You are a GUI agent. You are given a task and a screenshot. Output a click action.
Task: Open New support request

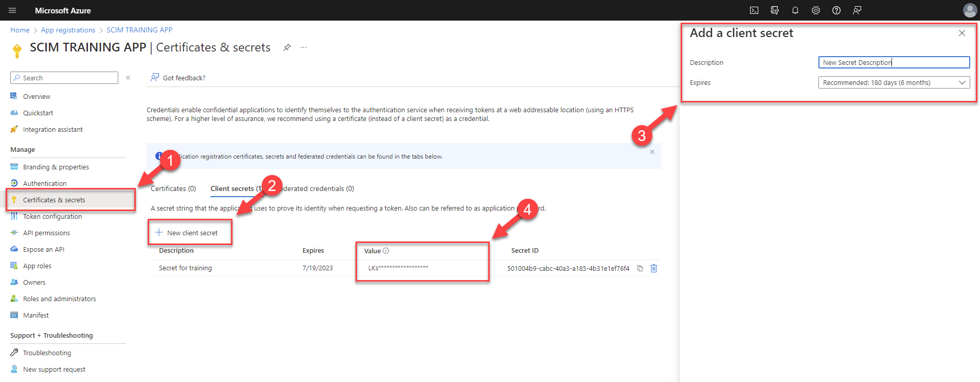[x=54, y=369]
